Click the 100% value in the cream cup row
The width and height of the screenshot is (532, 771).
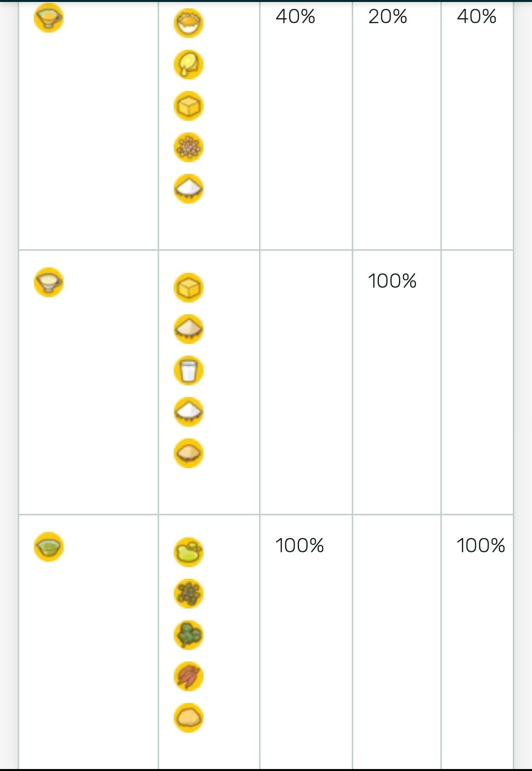click(392, 281)
